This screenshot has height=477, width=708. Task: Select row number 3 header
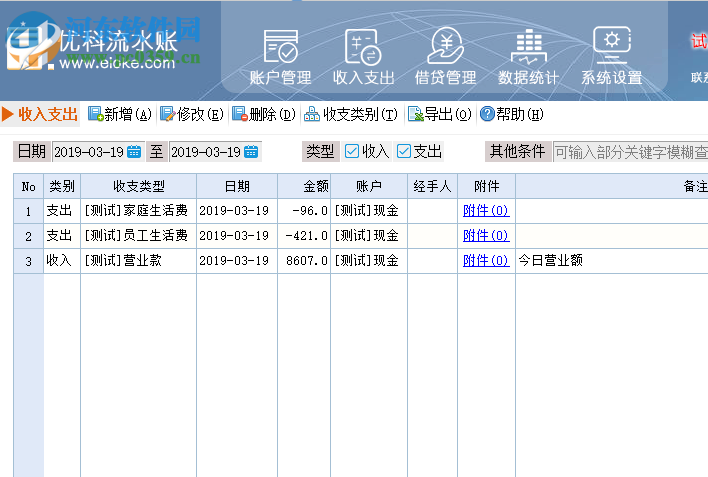coord(28,261)
